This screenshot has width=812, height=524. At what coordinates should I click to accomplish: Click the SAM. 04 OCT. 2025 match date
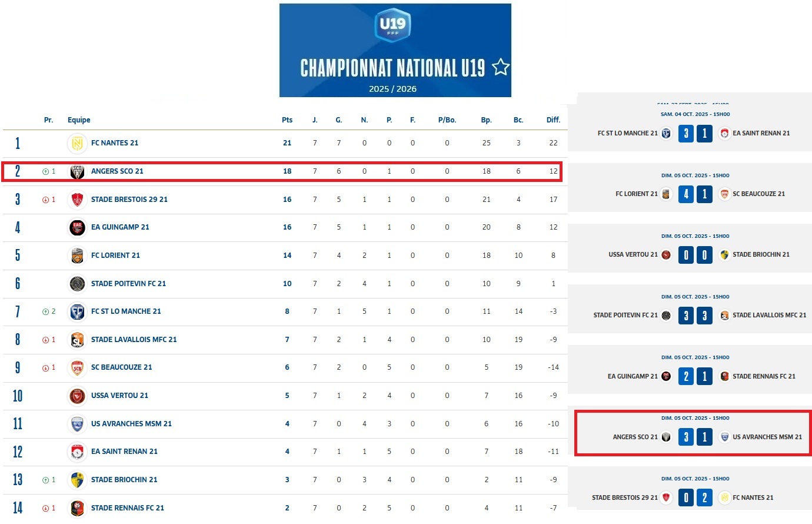(695, 114)
